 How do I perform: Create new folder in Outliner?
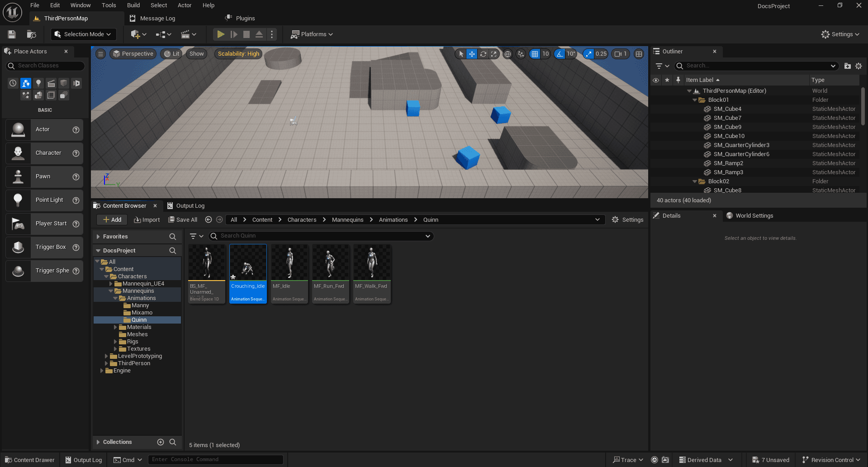848,66
